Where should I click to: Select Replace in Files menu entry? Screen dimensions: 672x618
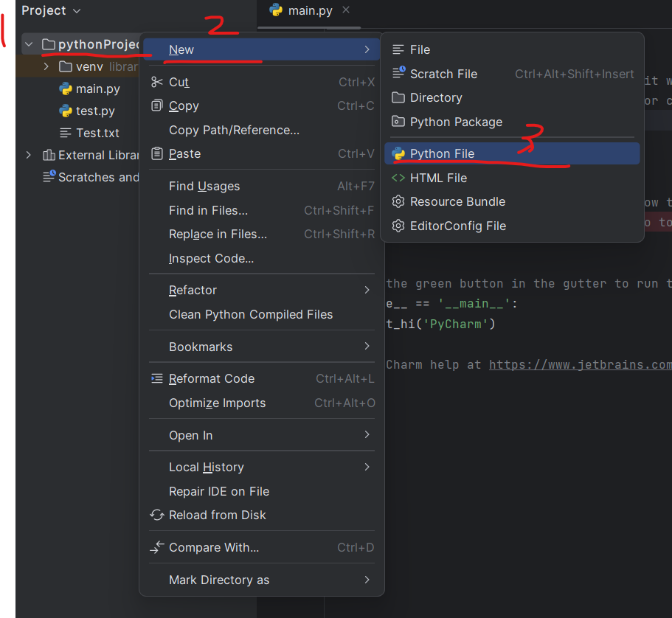point(262,234)
